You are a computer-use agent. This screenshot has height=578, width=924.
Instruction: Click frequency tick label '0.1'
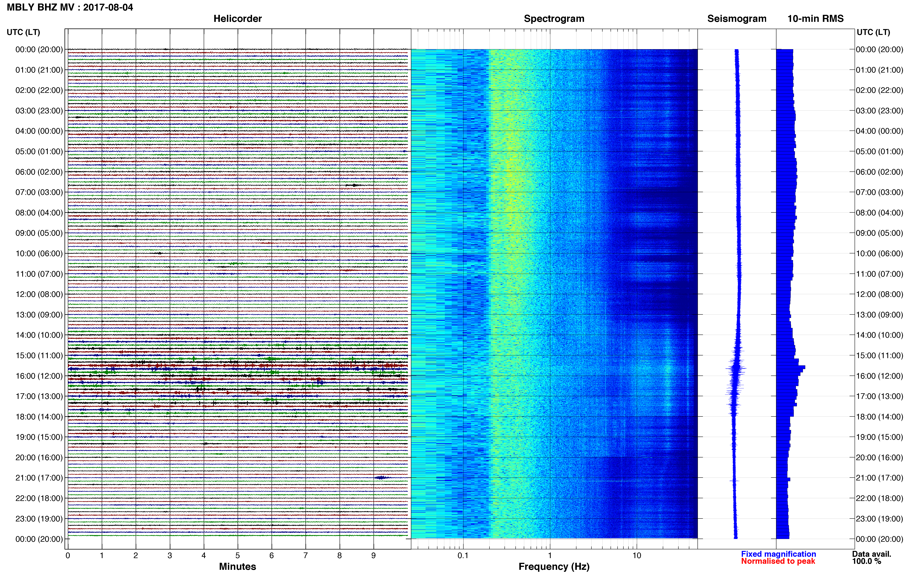coord(463,555)
